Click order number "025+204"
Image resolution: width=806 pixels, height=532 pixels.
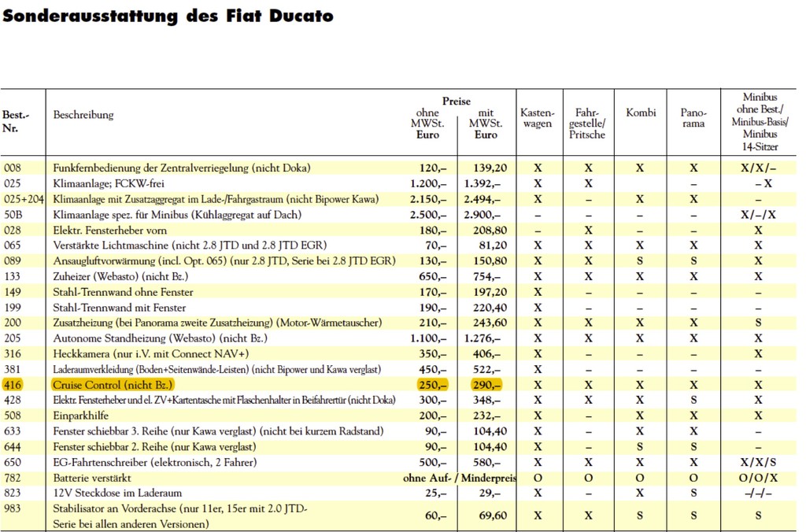[24, 199]
